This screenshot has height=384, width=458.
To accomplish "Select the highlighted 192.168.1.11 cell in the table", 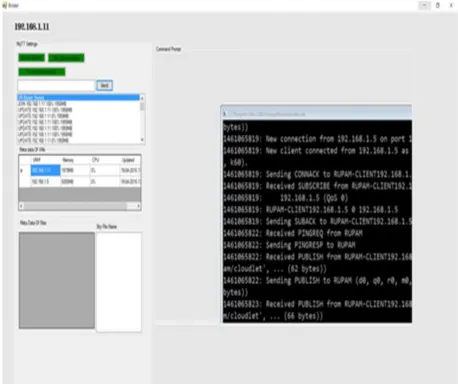I will (x=45, y=170).
